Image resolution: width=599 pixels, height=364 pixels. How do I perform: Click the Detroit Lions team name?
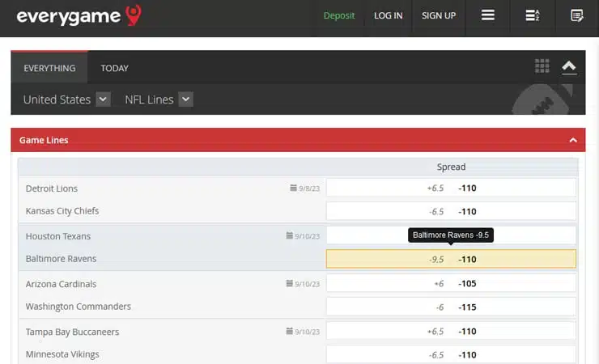(52, 188)
